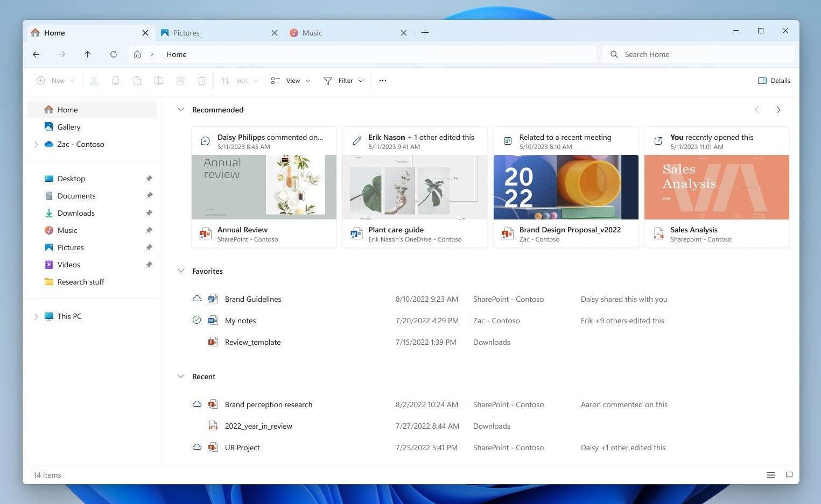Copy the selected item using the toolbar icon
Viewport: 821px width, 504px height.
pyautogui.click(x=116, y=80)
